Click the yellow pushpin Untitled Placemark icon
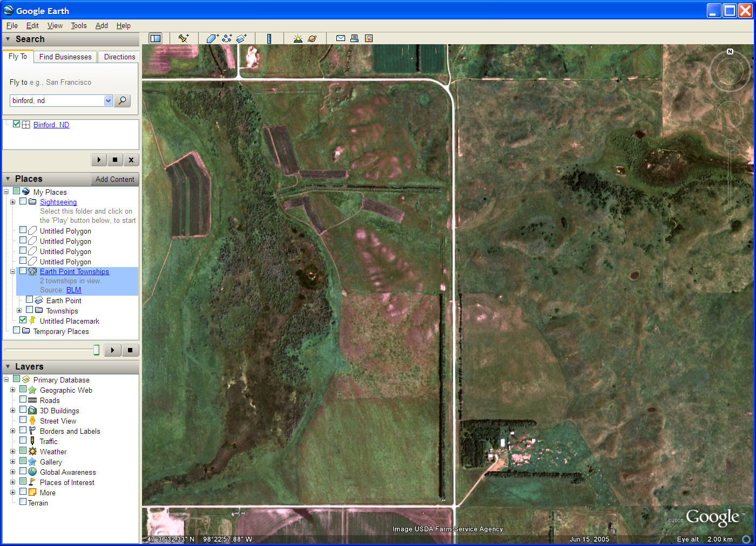The image size is (756, 546). click(32, 320)
